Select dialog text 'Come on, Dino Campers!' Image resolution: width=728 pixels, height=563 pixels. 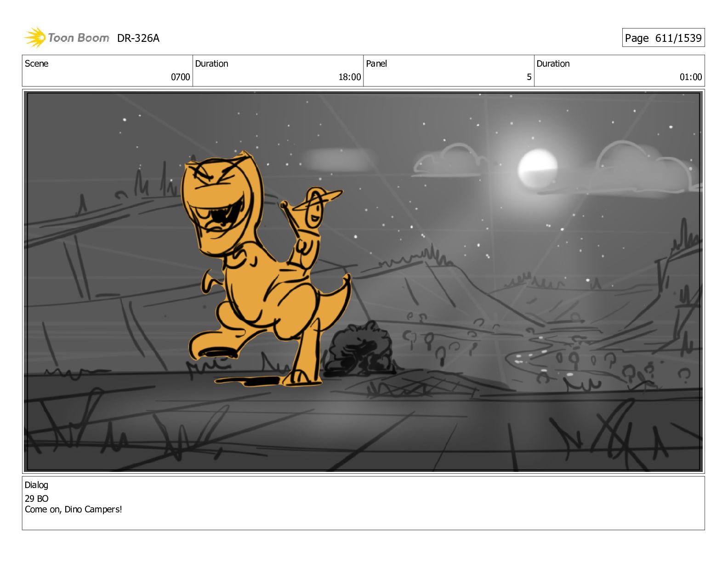pyautogui.click(x=74, y=509)
